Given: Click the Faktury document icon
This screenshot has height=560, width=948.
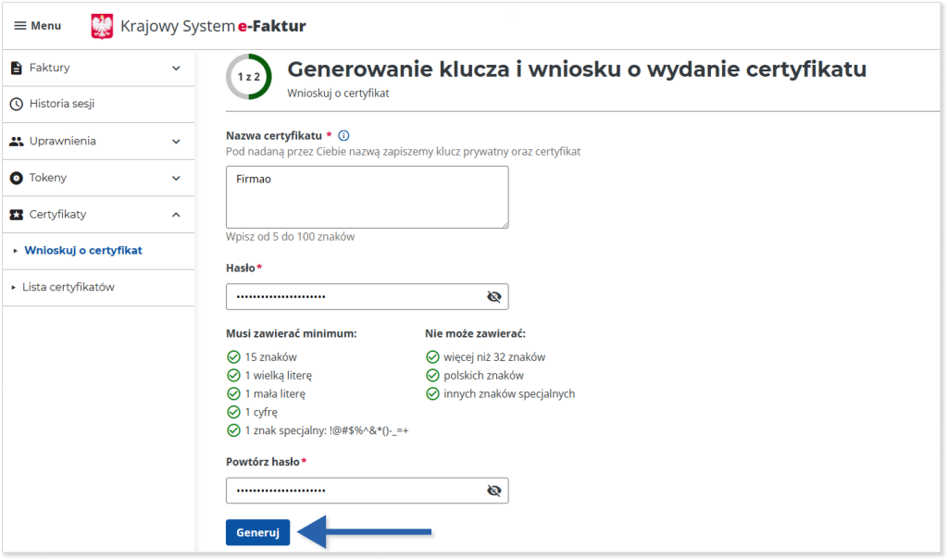Looking at the screenshot, I should (16, 68).
